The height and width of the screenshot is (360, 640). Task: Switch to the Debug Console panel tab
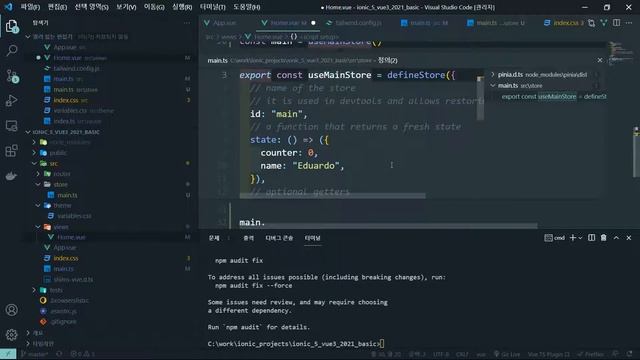[279, 238]
